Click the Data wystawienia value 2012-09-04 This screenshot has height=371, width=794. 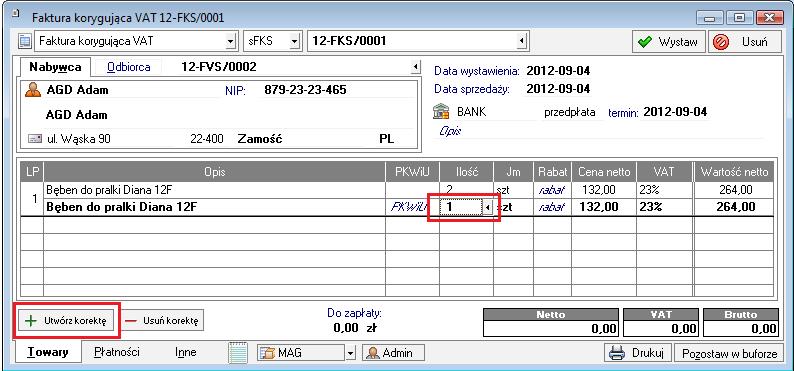point(558,71)
